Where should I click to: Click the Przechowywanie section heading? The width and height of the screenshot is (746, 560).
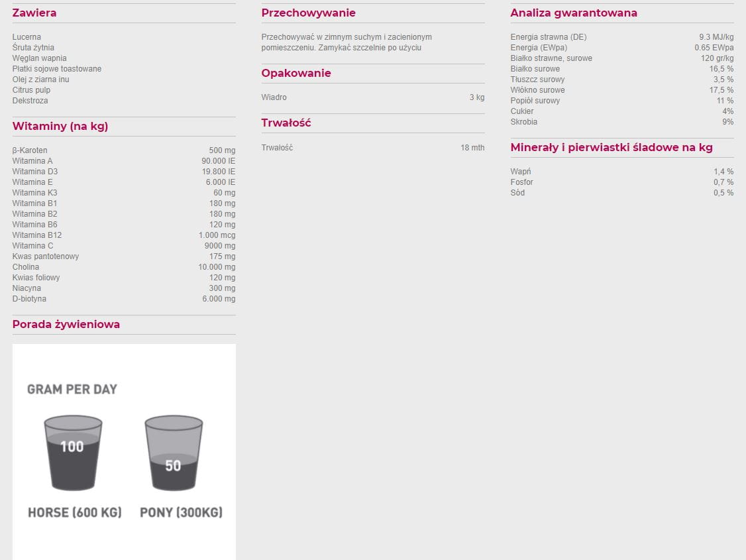(308, 13)
